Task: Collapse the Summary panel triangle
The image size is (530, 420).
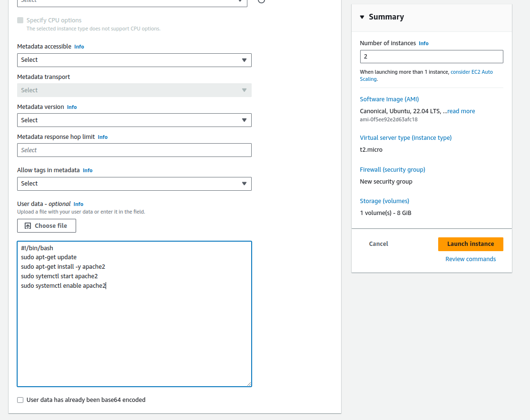Action: (x=362, y=17)
